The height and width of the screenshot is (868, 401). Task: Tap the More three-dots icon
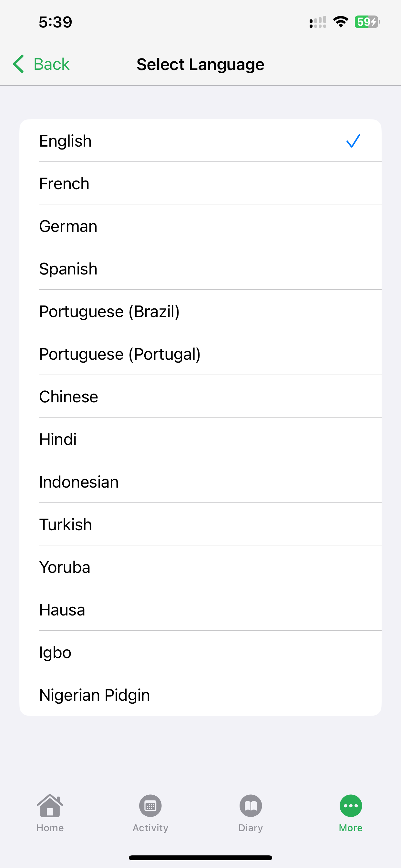coord(350,806)
